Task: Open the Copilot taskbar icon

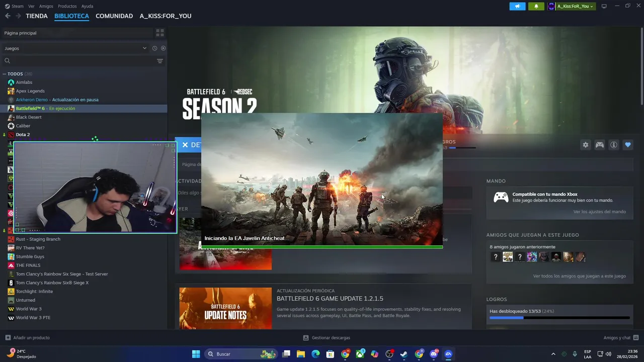Action: tap(374, 354)
